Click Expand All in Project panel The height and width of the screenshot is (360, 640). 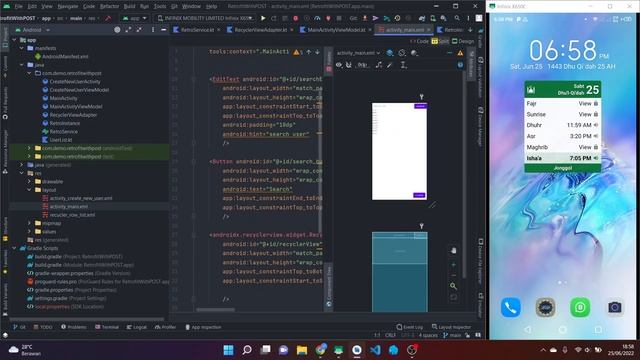[129, 30]
